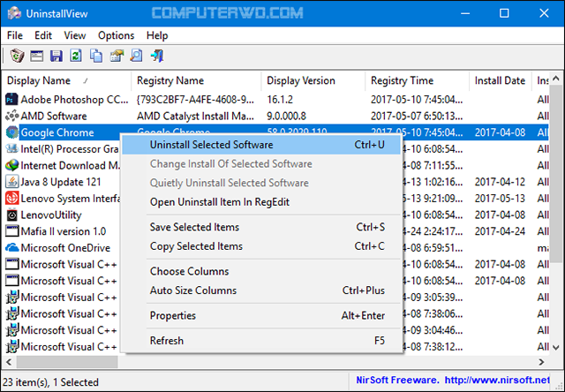The image size is (565, 392).
Task: Open the File menu
Action: 15,35
